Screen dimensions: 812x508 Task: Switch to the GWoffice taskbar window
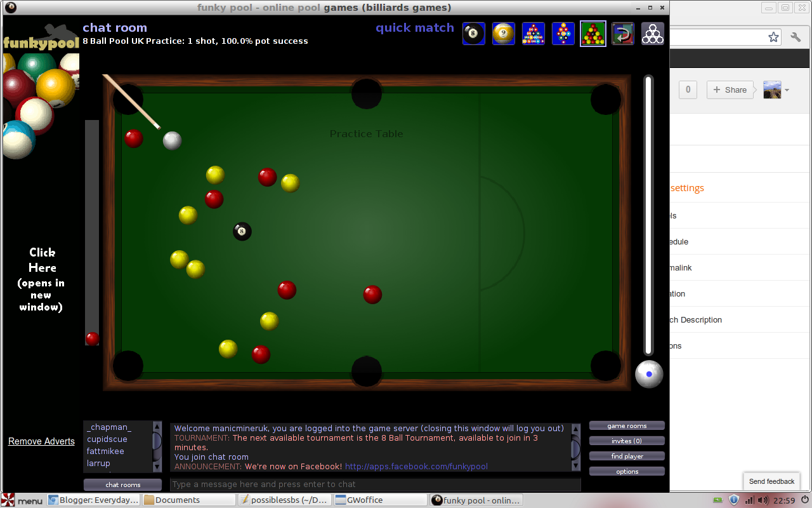pos(380,500)
